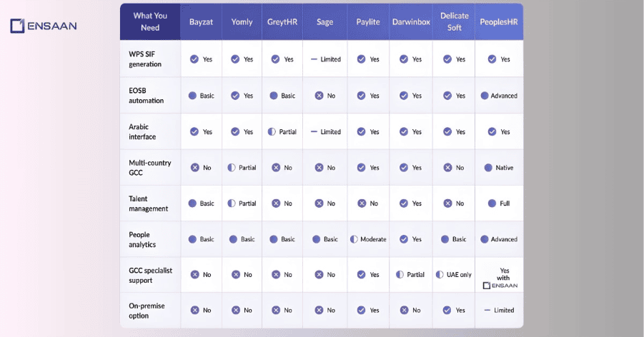The image size is (644, 337).
Task: Click checkmark icon for Darwinbox People analytics
Action: [x=404, y=239]
